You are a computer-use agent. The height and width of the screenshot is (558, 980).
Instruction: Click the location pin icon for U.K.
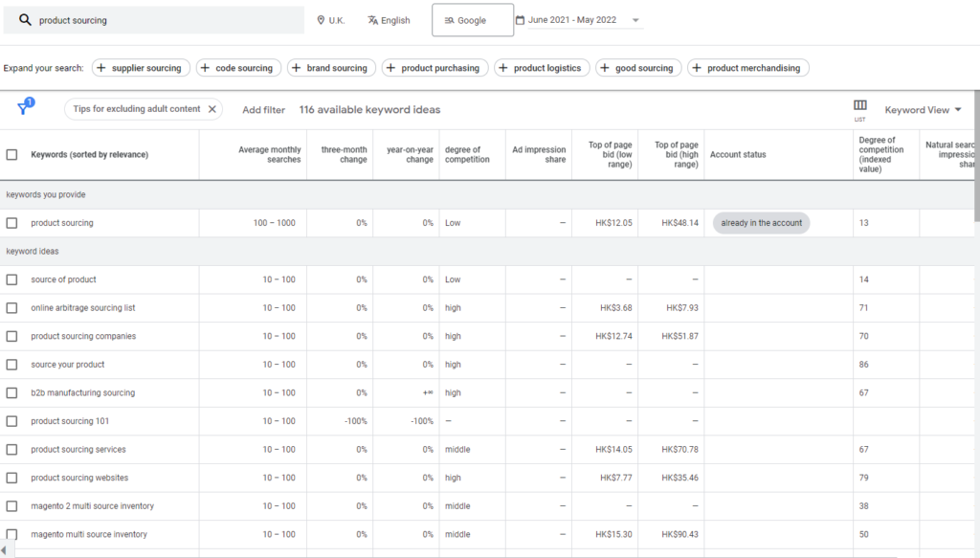tap(321, 20)
